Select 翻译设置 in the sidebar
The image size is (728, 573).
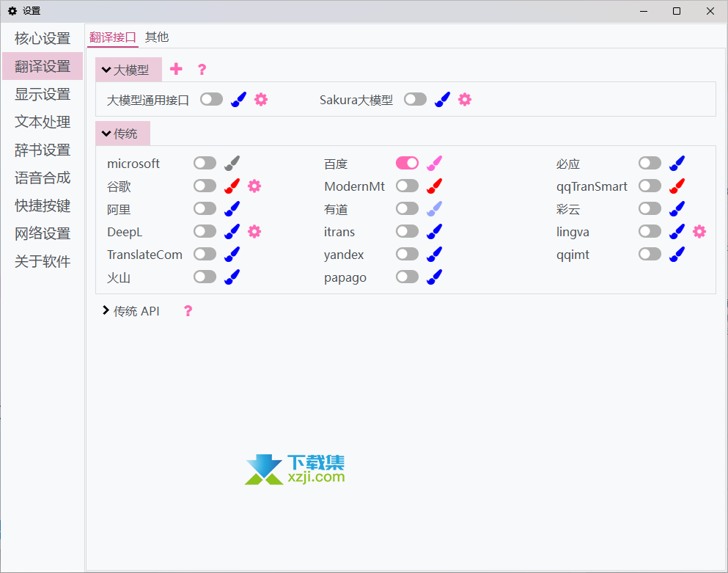(43, 66)
